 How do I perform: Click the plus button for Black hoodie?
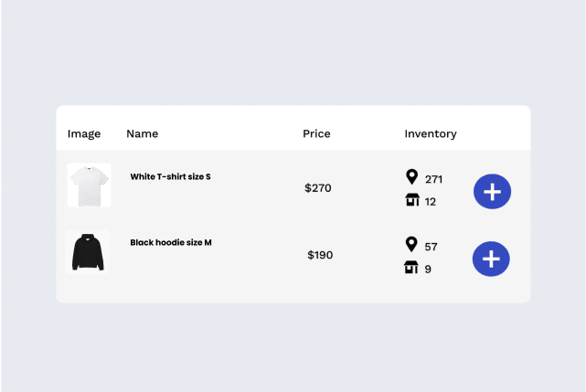point(491,259)
